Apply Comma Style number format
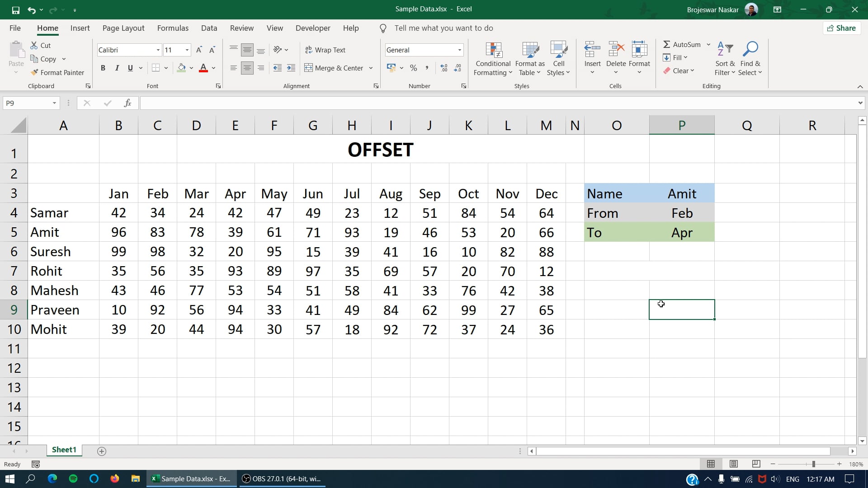The width and height of the screenshot is (868, 488). click(427, 68)
